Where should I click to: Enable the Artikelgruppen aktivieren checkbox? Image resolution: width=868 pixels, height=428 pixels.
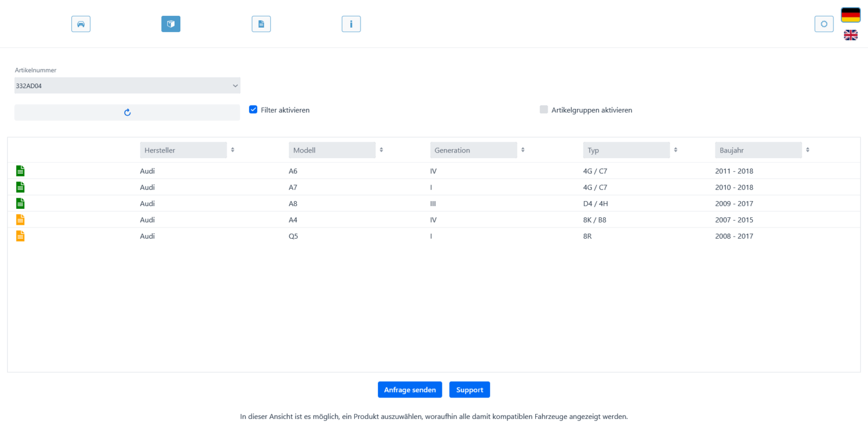pos(544,110)
